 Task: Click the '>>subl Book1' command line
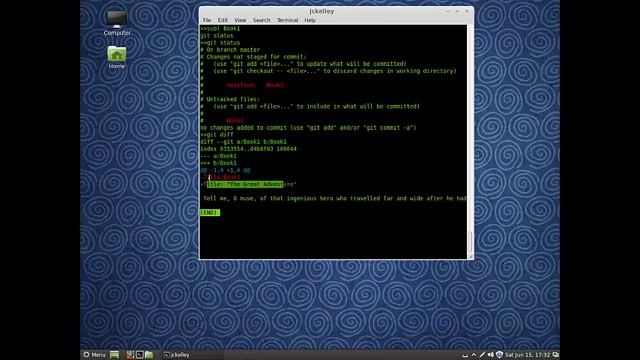coord(220,29)
